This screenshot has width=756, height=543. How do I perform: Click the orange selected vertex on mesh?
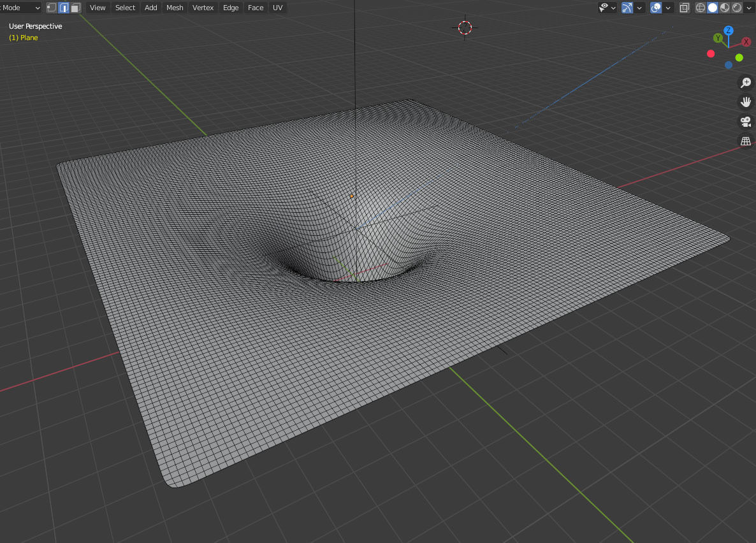351,196
